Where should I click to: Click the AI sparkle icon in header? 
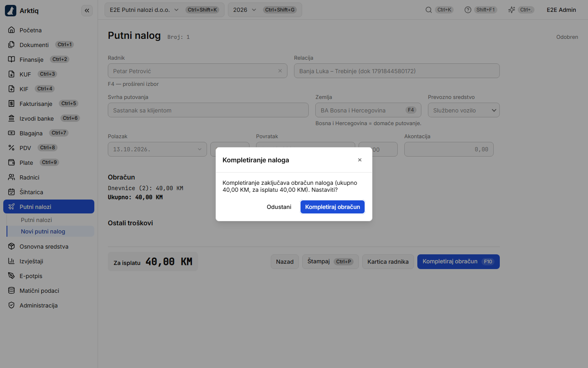point(512,10)
